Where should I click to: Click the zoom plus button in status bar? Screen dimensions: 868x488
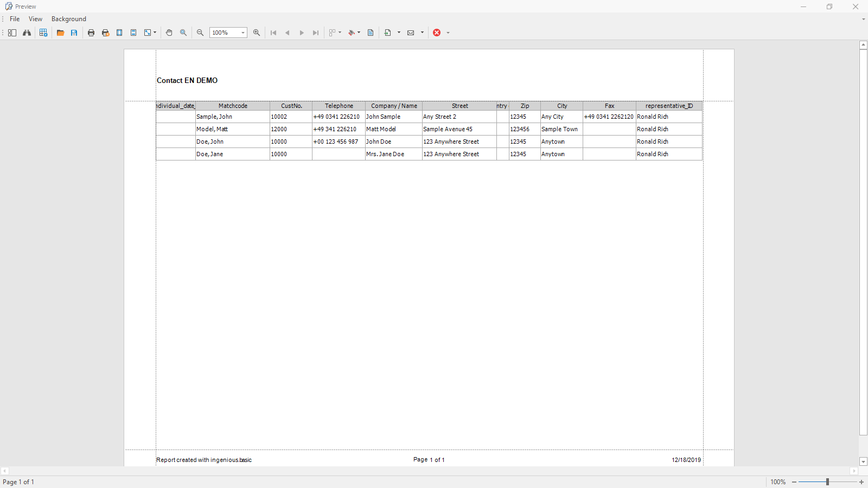coord(861,482)
